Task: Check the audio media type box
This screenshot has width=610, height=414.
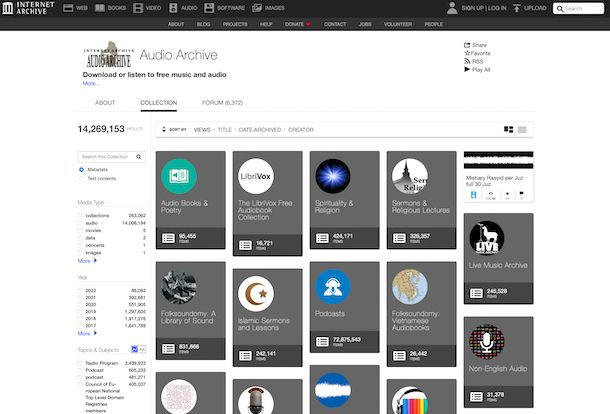Action: point(80,223)
